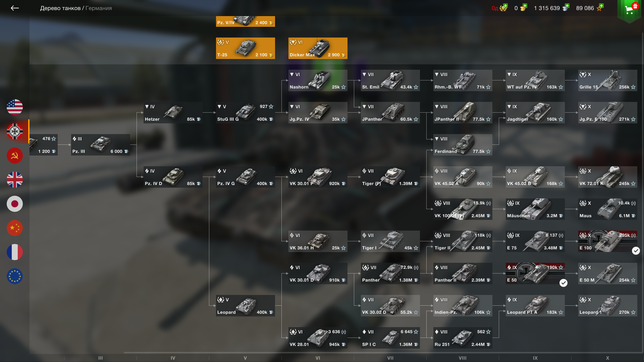The image size is (644, 362).
Task: Open the Германия breadcrumb item
Action: 99,8
